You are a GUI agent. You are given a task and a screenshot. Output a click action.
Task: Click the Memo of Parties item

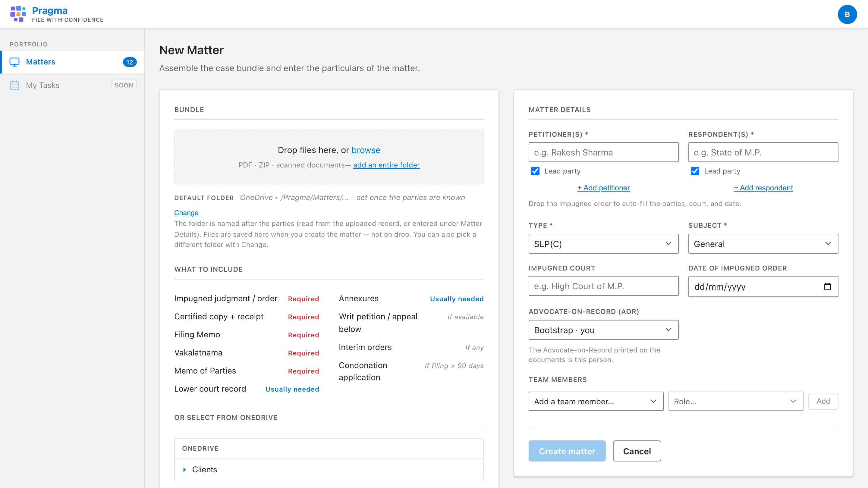point(205,371)
